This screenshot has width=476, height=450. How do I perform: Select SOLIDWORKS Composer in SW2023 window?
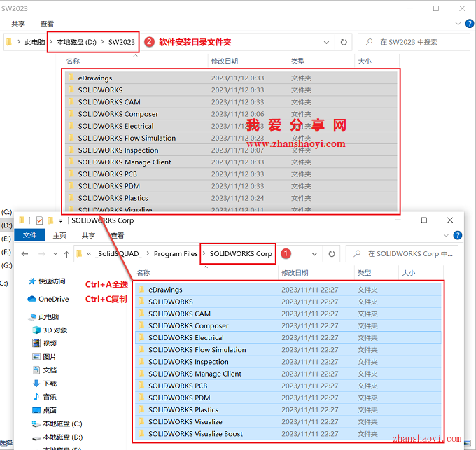231,114
